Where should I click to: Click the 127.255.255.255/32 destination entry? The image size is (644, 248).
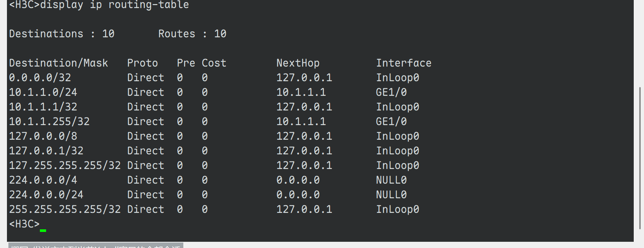65,165
